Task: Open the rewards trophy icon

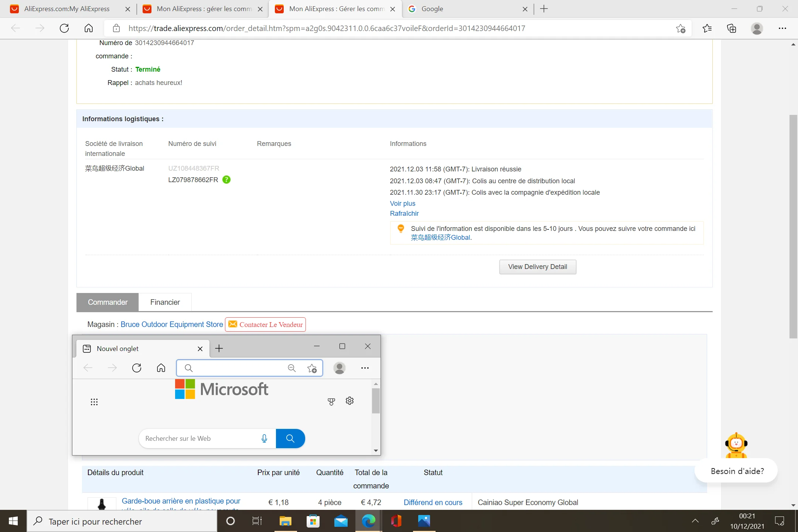Action: coord(331,402)
